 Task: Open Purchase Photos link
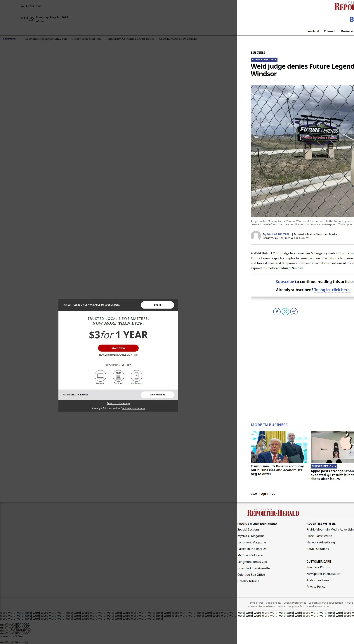point(318,567)
